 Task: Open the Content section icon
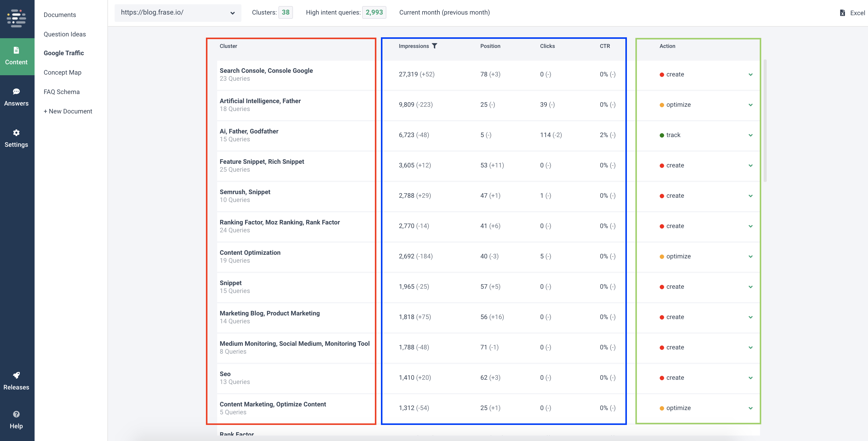click(16, 51)
